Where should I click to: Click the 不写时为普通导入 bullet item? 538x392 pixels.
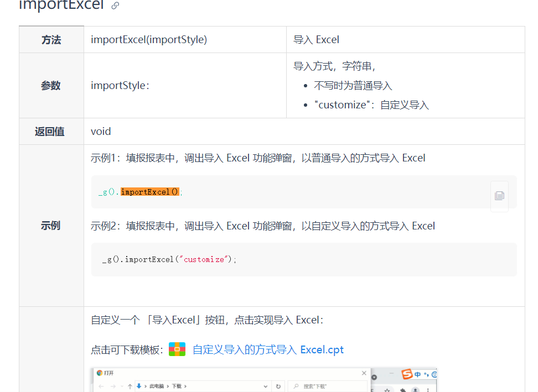click(x=353, y=85)
